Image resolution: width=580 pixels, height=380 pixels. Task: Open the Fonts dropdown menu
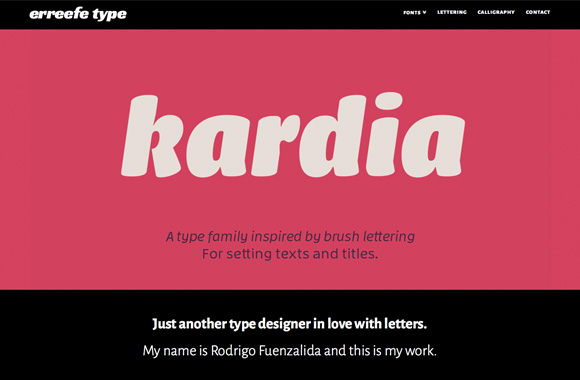(415, 12)
